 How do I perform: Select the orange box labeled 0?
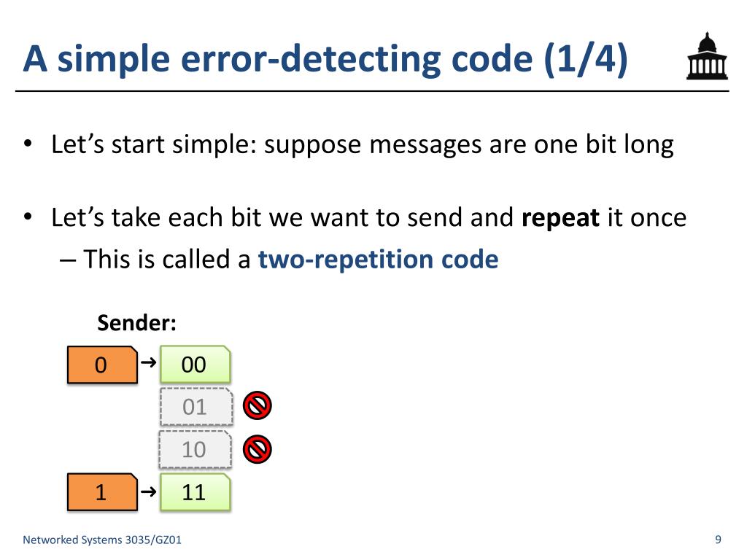[x=102, y=365]
